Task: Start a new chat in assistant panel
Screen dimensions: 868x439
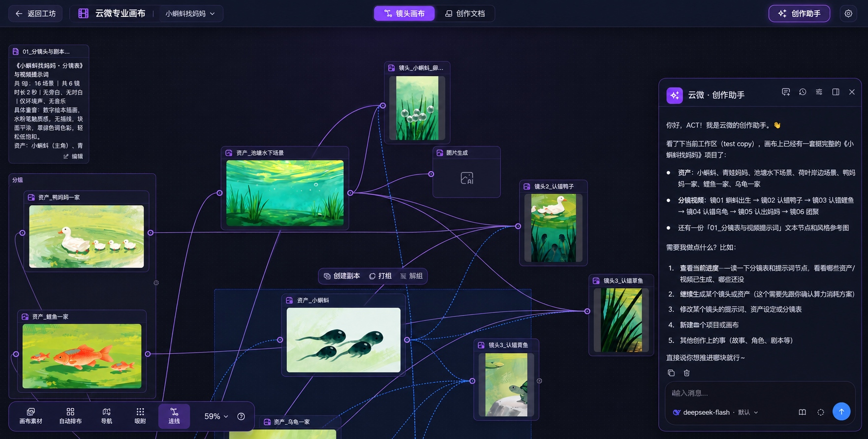Action: pyautogui.click(x=786, y=92)
